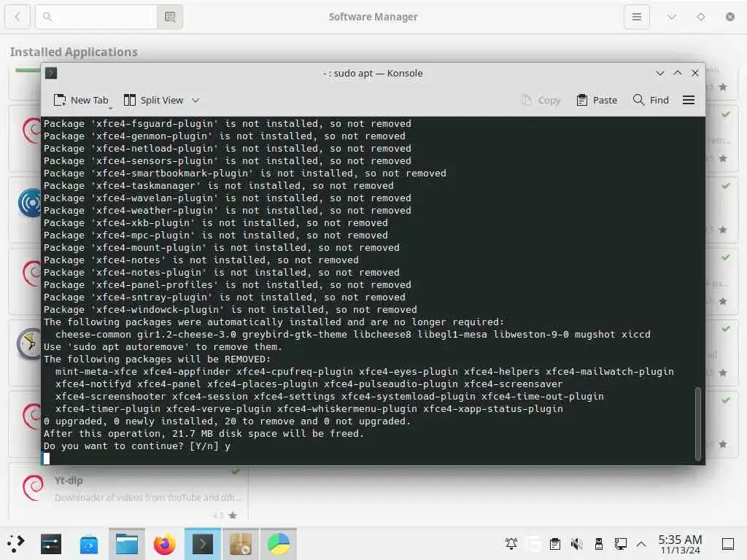Viewport: 747px width, 560px height.
Task: Go back in Software Manager
Action: pyautogui.click(x=18, y=17)
